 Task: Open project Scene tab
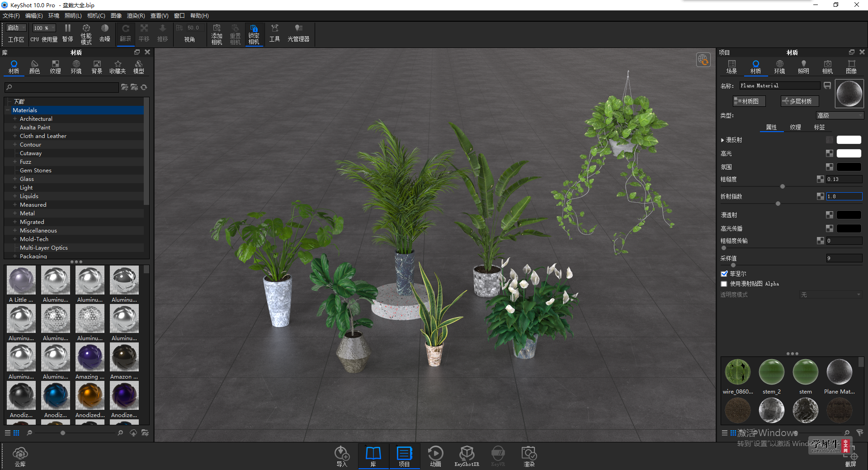731,67
